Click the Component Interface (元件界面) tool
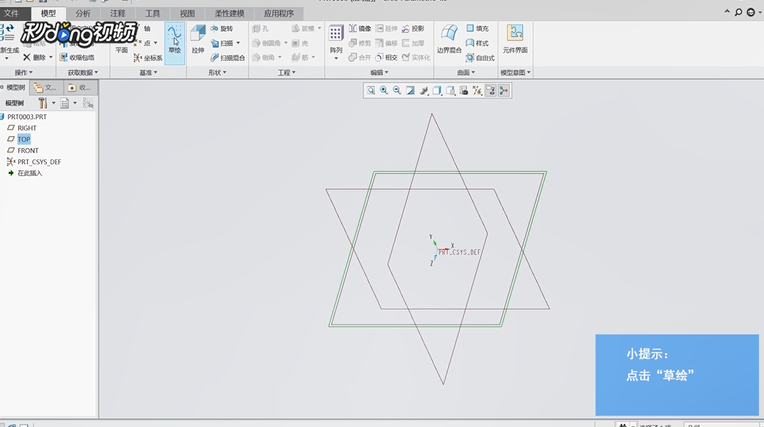Viewport: 764px width, 427px height. tap(515, 39)
